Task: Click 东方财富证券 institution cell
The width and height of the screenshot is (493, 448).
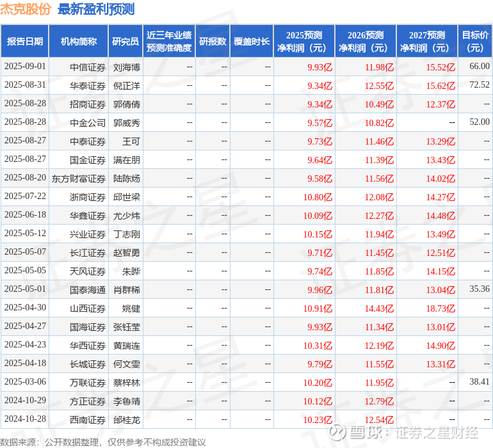Action: pos(79,179)
